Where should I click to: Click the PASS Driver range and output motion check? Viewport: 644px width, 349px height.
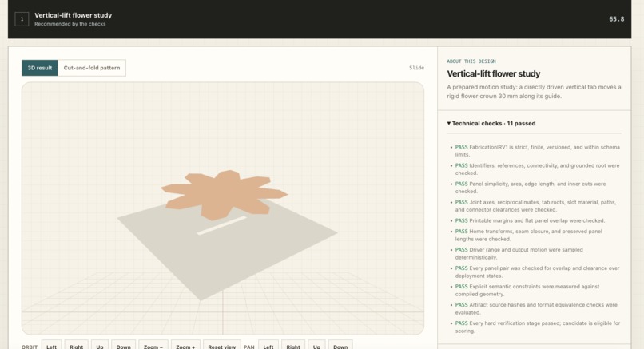click(519, 253)
